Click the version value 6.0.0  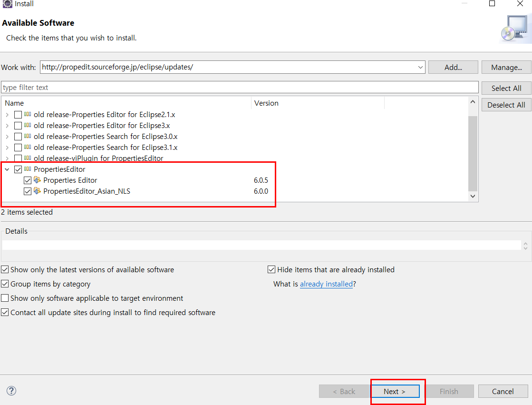click(261, 191)
